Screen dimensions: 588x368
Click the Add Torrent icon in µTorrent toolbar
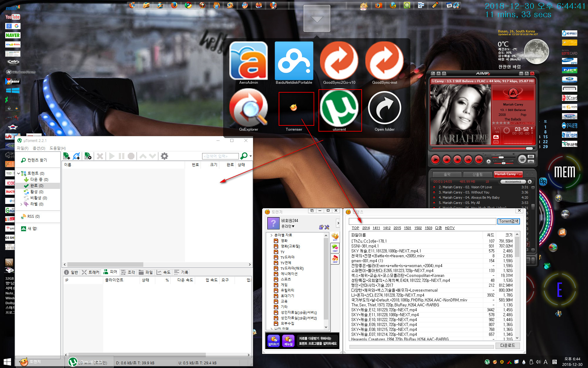66,156
